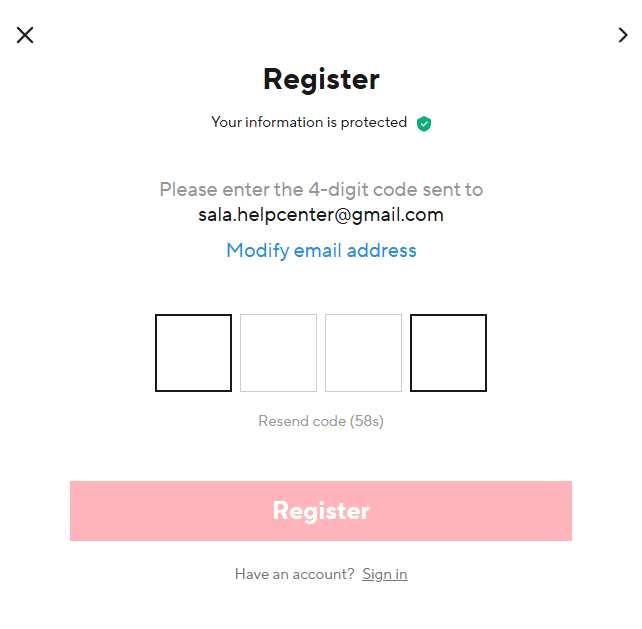Tap the verified checkmark badge beside "protected"

(424, 124)
